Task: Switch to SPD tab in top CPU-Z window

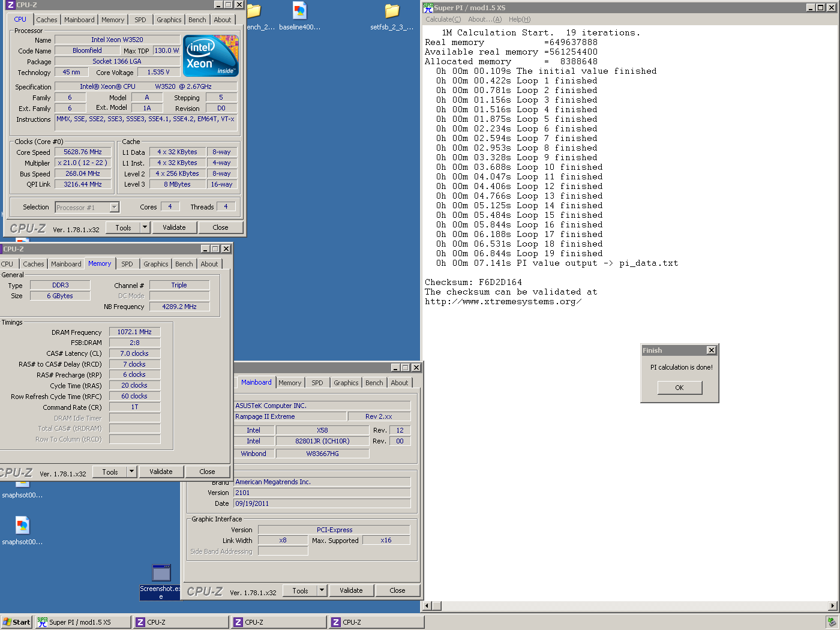Action: point(140,20)
